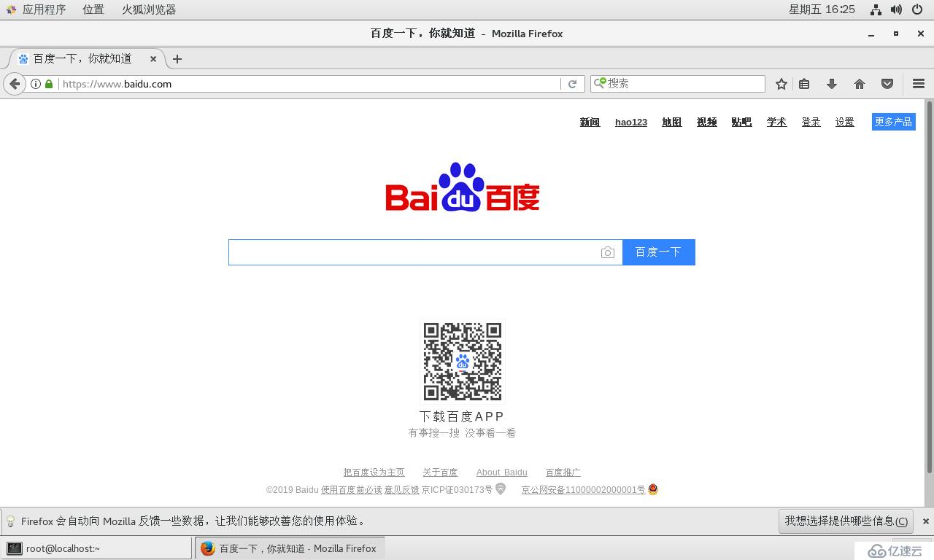This screenshot has height=560, width=934.
Task: Click the Baidu APP QR code
Action: click(x=463, y=362)
